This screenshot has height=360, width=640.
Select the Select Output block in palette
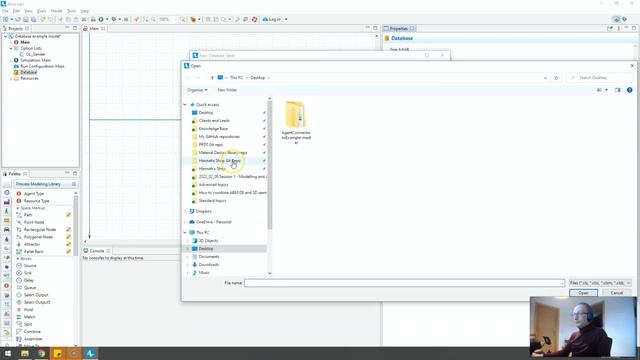(36, 295)
